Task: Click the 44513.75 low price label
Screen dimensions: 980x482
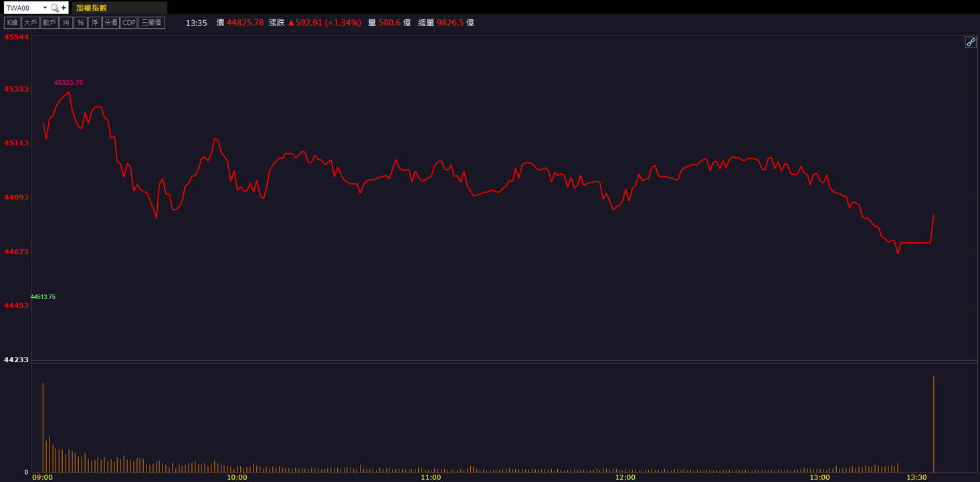Action: click(x=43, y=297)
